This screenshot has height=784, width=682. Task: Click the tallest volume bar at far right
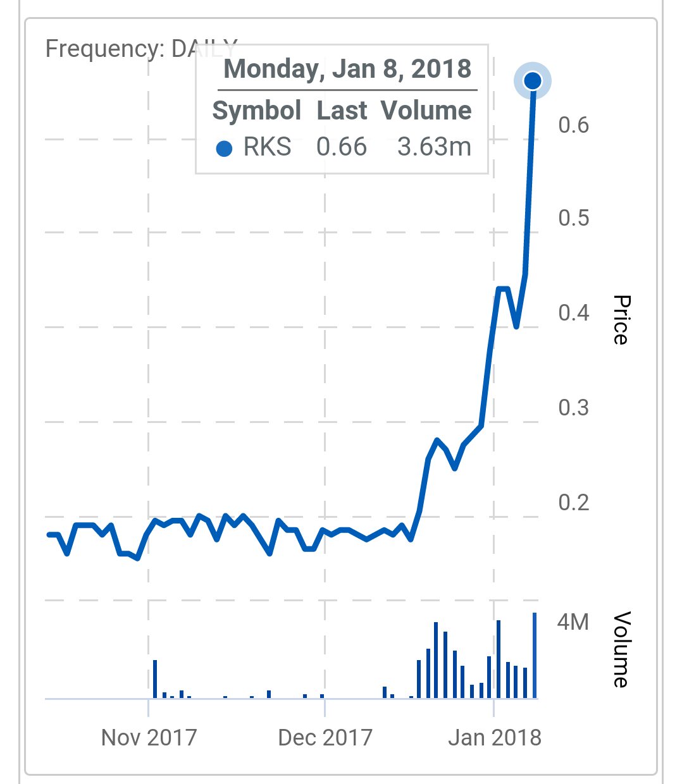tap(535, 656)
